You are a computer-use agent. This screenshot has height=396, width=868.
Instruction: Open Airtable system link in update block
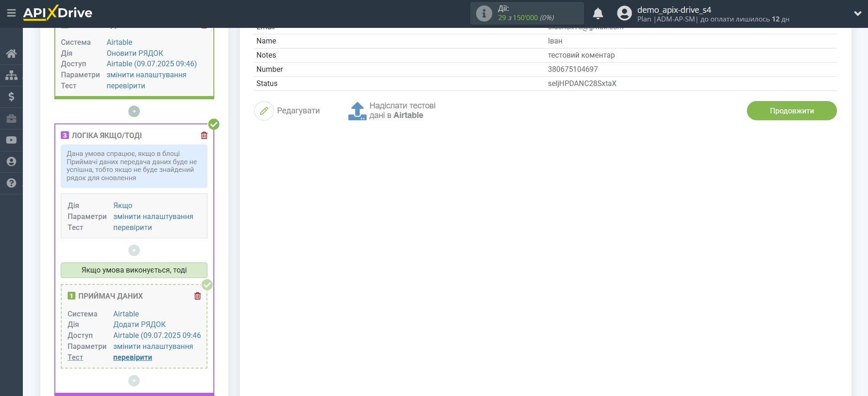pyautogui.click(x=119, y=42)
